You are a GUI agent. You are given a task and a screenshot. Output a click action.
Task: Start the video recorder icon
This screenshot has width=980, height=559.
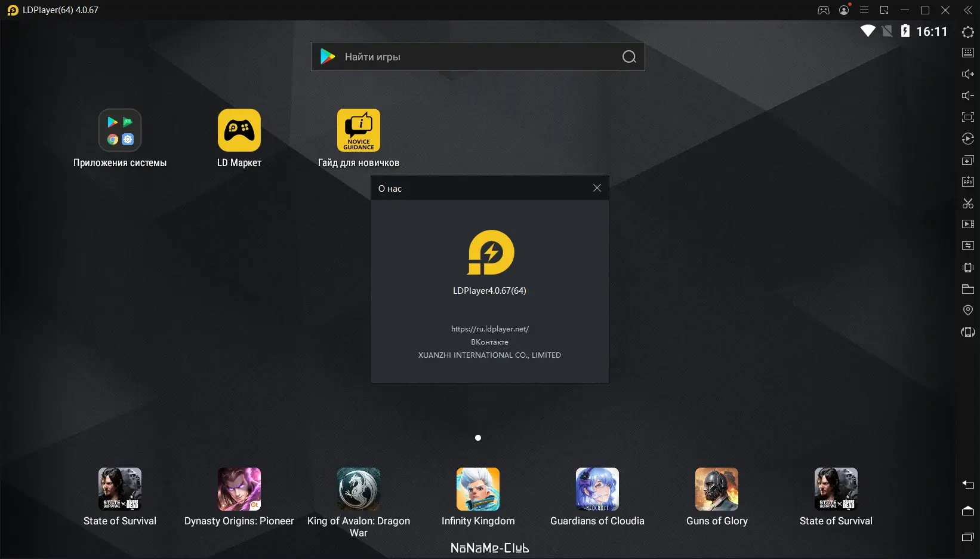(x=968, y=224)
